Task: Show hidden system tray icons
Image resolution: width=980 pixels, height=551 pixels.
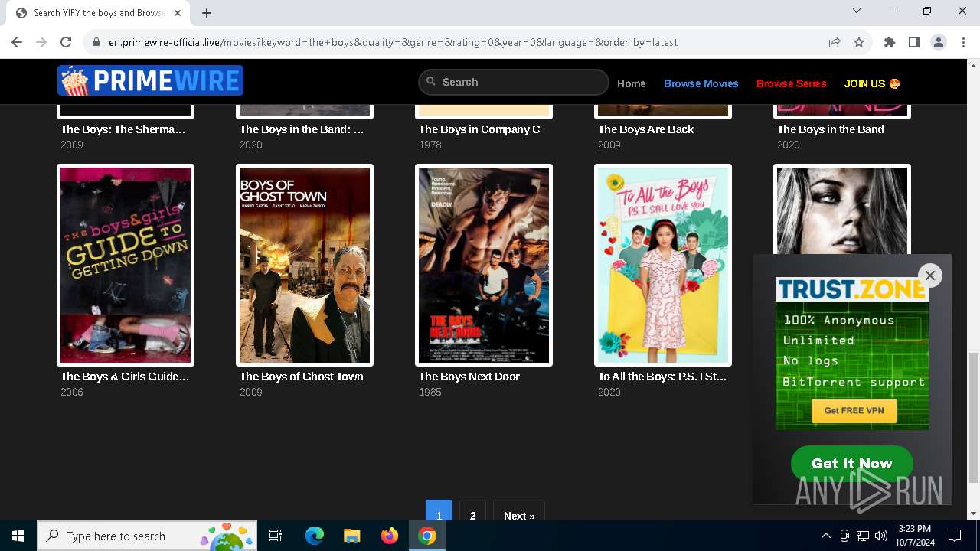Action: pyautogui.click(x=825, y=536)
